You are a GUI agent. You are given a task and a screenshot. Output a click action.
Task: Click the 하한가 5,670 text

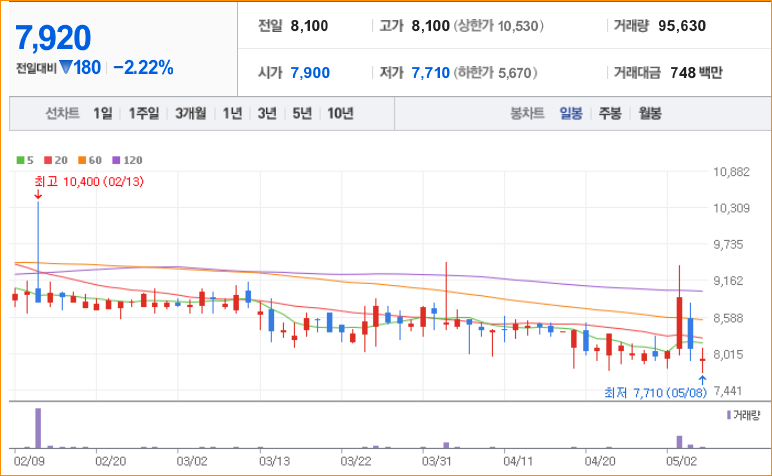point(495,73)
